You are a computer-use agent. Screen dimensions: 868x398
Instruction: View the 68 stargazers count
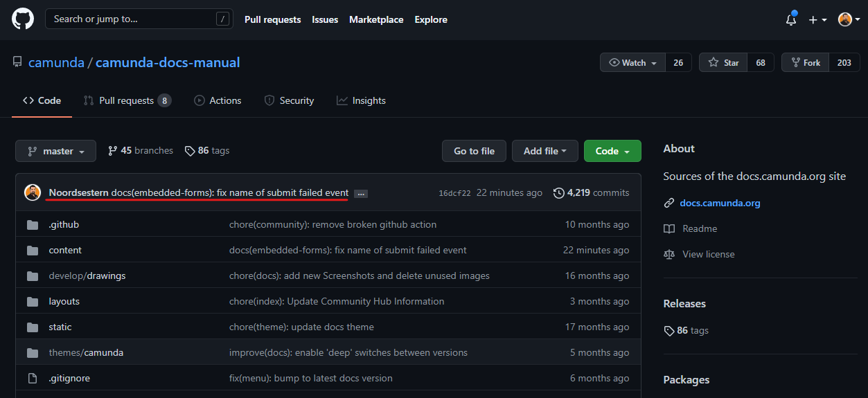pos(761,62)
